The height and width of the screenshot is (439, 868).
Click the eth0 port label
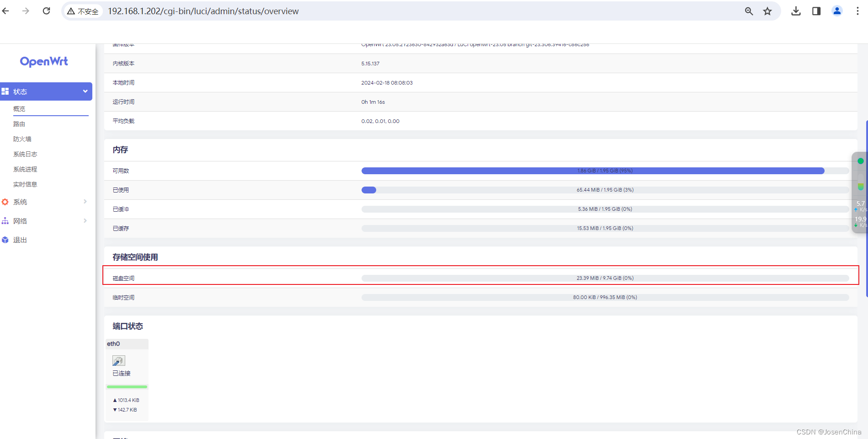point(113,344)
